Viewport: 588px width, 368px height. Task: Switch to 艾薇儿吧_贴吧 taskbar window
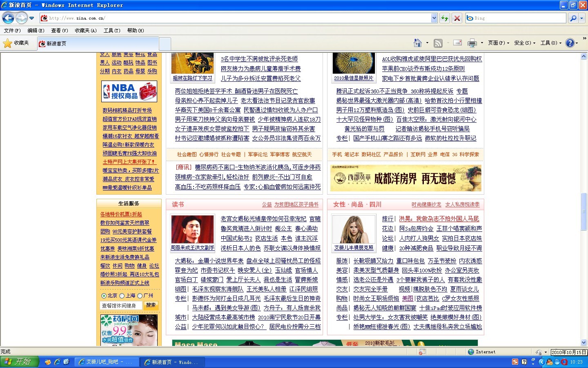107,362
